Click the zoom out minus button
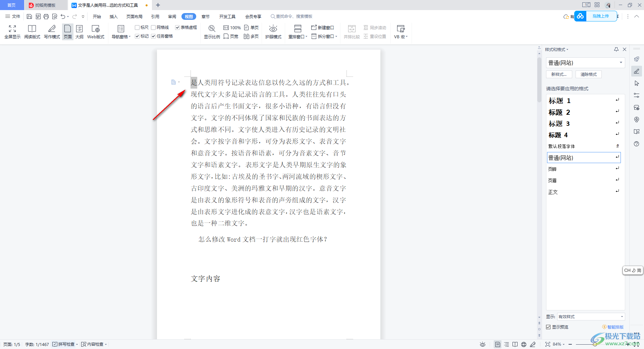This screenshot has height=349, width=644. point(570,344)
